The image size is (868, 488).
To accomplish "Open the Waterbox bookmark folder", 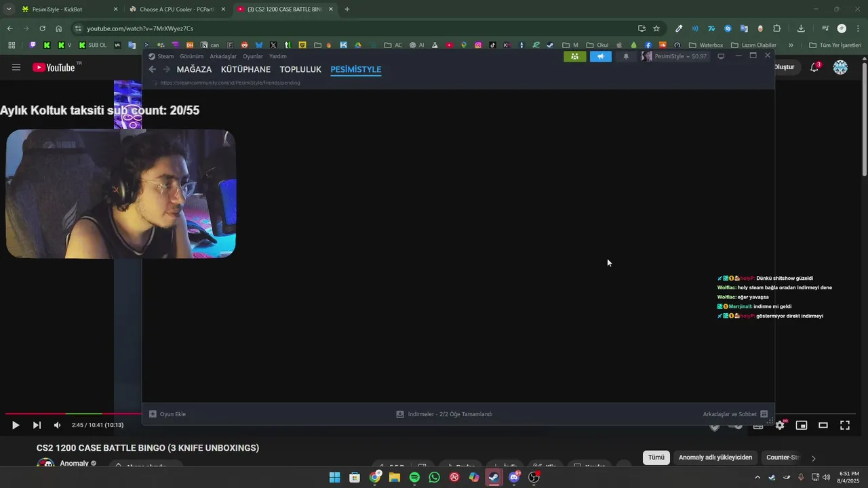I will coord(706,45).
